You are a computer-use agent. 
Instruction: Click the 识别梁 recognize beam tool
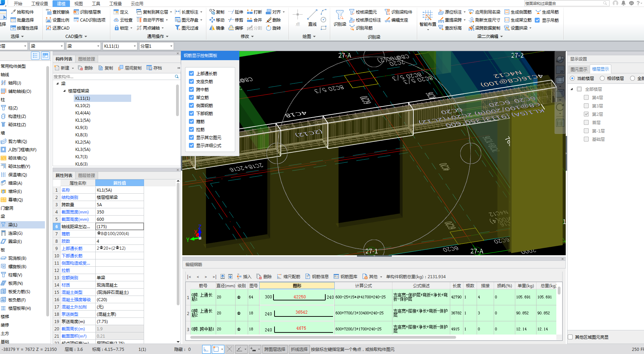tap(340, 18)
